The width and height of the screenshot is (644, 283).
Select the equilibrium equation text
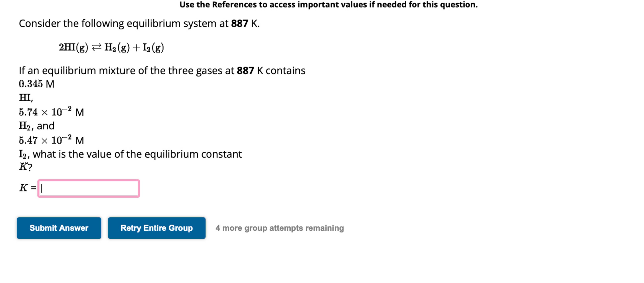(111, 47)
